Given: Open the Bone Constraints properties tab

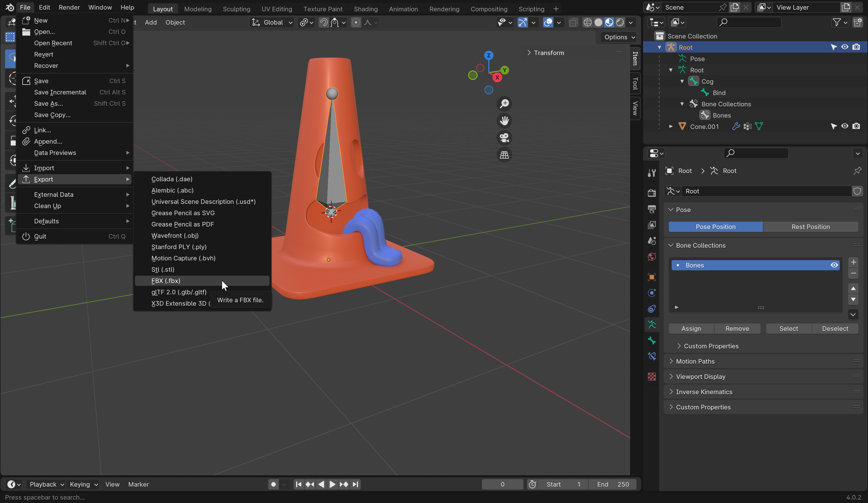Looking at the screenshot, I should [651, 356].
